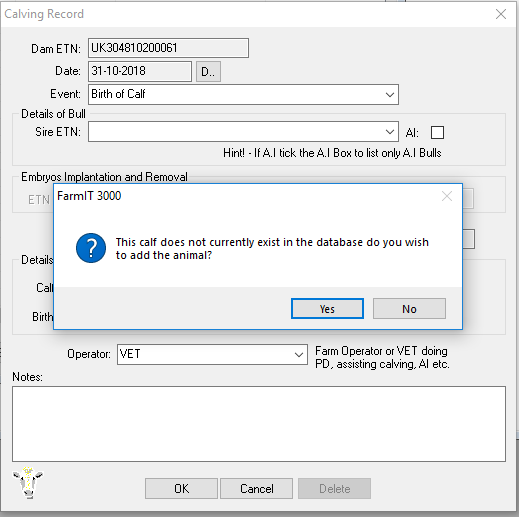This screenshot has width=519, height=517.
Task: Choose No in the dialog
Action: pos(409,309)
